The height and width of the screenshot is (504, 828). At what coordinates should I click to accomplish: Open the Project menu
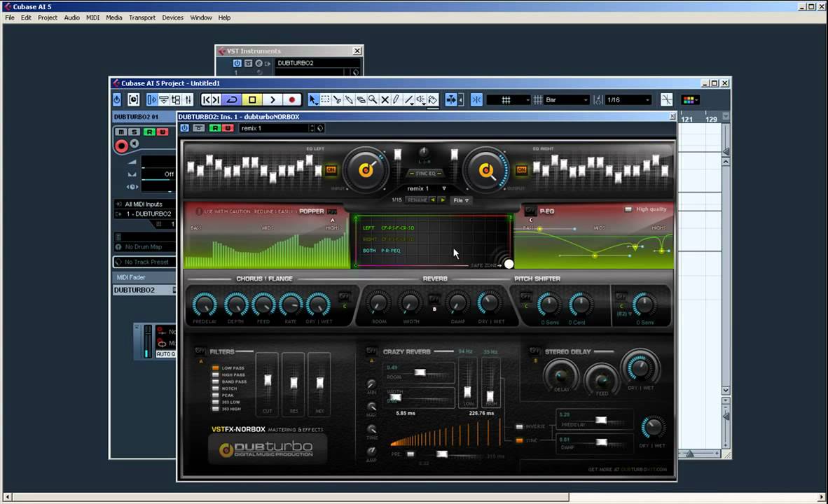click(x=48, y=17)
